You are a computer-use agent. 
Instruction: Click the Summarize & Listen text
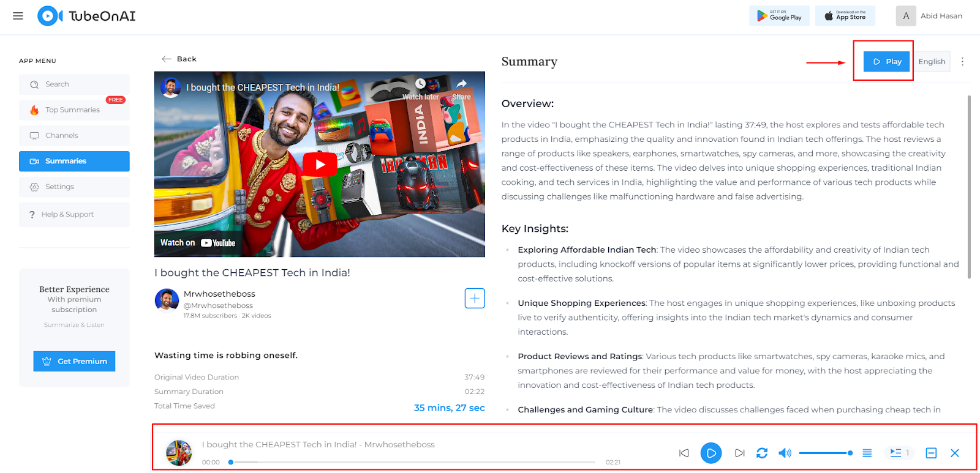74,325
